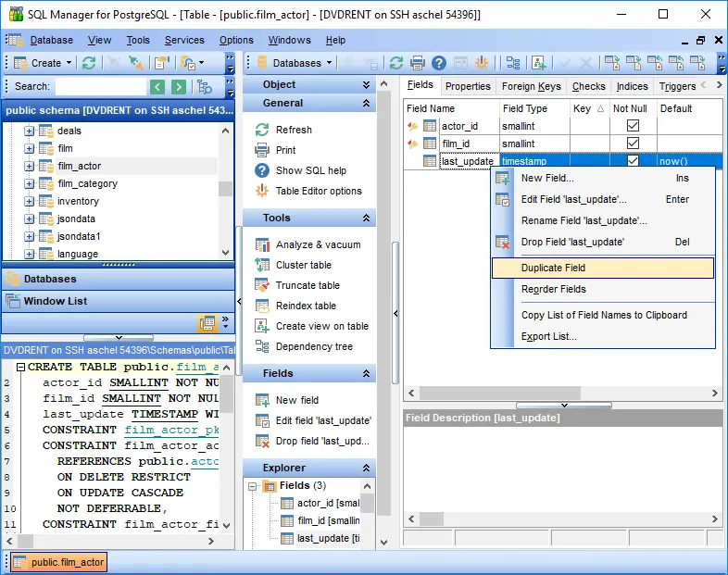The height and width of the screenshot is (575, 728).
Task: Click Show SQL help link
Action: 311,170
